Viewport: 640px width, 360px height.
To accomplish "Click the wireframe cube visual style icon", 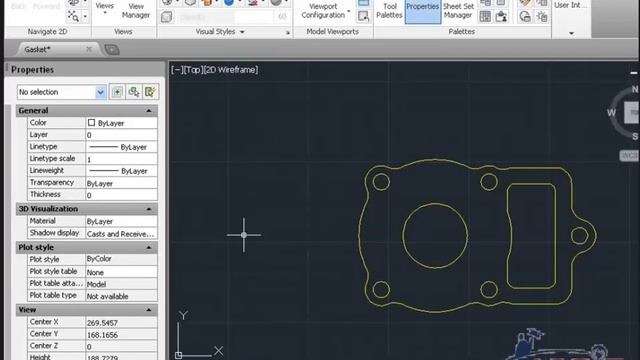I will (x=166, y=17).
